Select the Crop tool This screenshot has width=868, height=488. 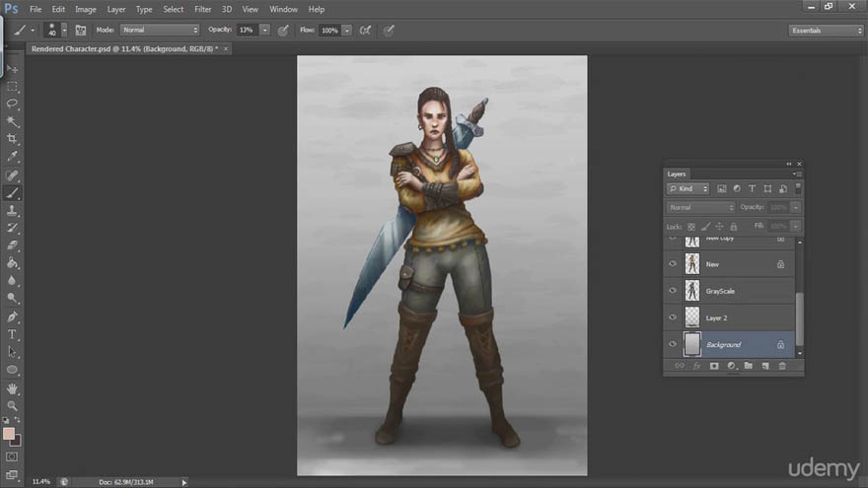pyautogui.click(x=12, y=138)
